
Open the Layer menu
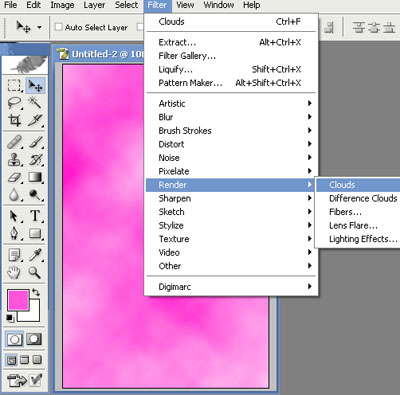(94, 5)
